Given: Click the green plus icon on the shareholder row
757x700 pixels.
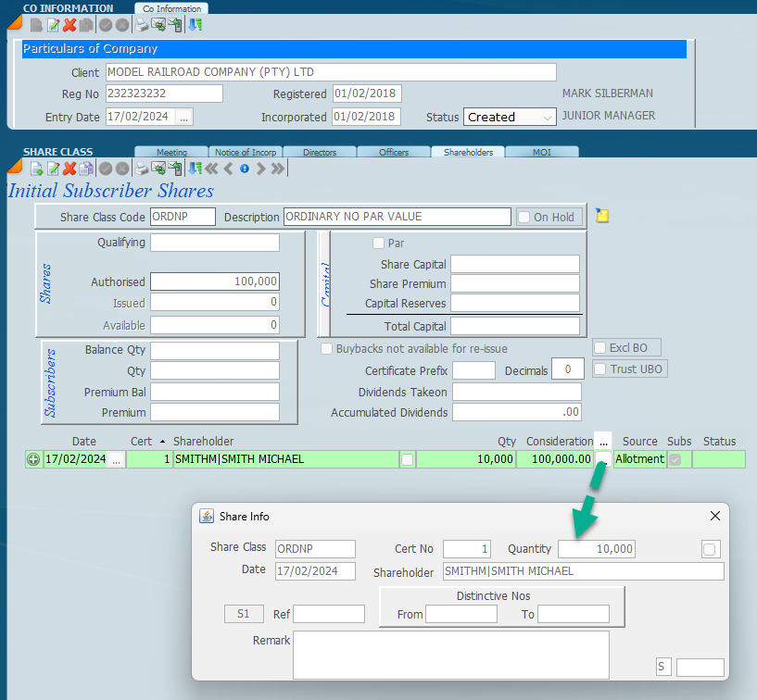Looking at the screenshot, I should pyautogui.click(x=33, y=459).
